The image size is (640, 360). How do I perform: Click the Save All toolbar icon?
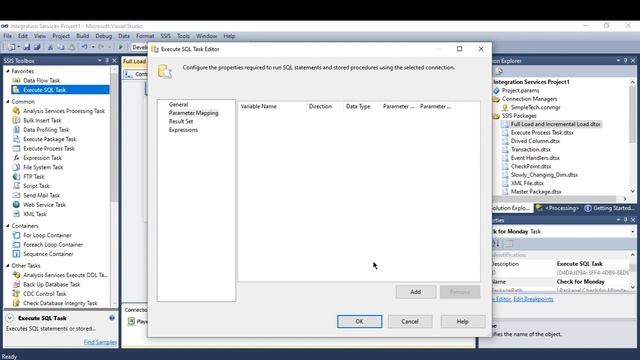37,47
